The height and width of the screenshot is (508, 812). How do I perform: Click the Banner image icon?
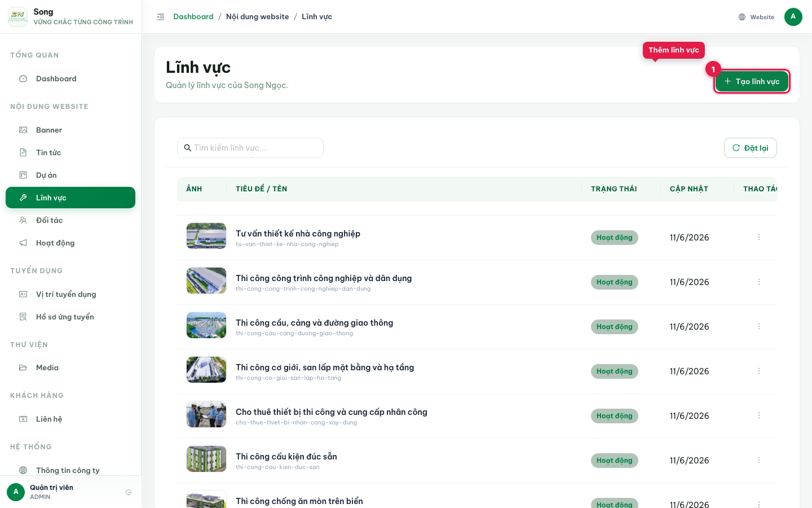[23, 130]
